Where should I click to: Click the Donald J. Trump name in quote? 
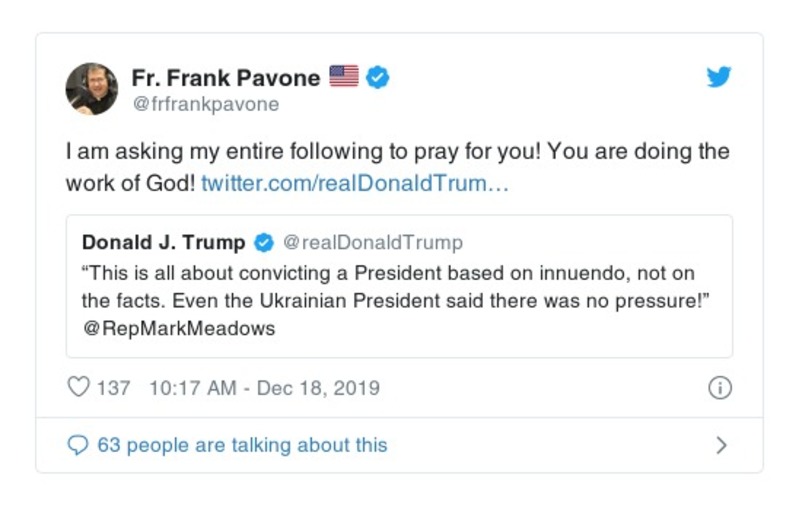pos(163,243)
